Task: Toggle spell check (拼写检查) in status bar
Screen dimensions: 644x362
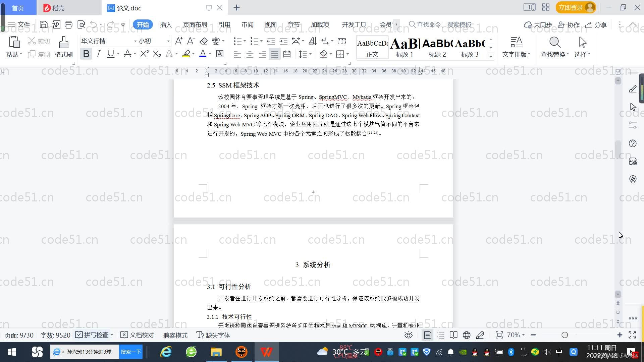Action: pos(93,335)
